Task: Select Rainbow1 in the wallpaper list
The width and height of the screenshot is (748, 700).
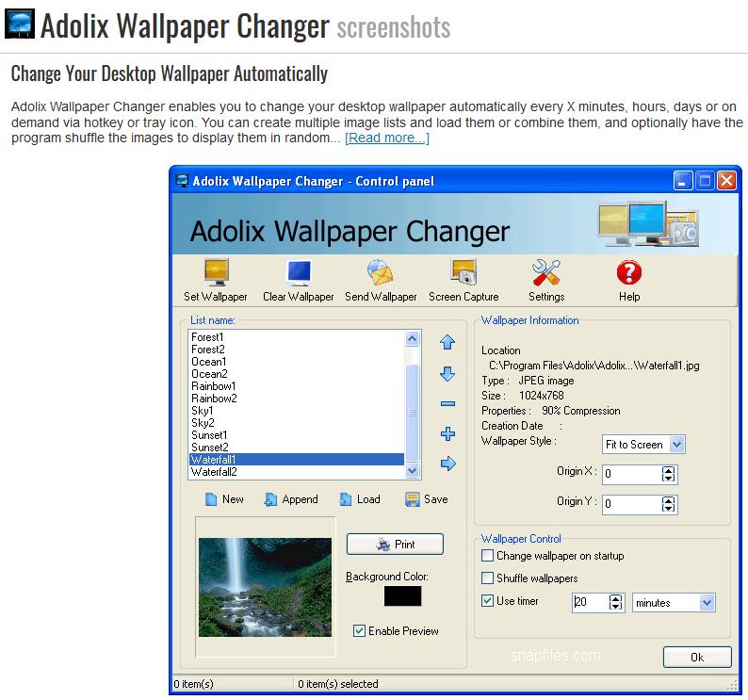Action: (297, 386)
